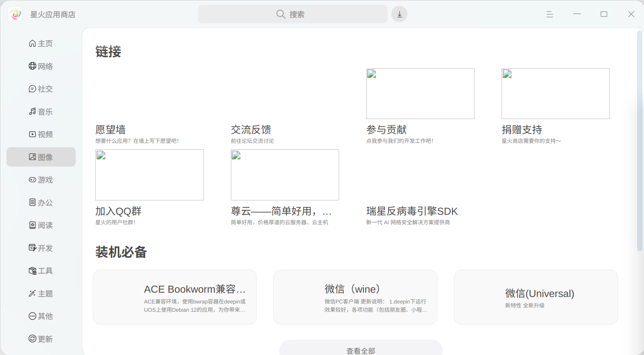This screenshot has height=355, width=644.
Task: Click the 查看全部 view all button
Action: point(361,348)
